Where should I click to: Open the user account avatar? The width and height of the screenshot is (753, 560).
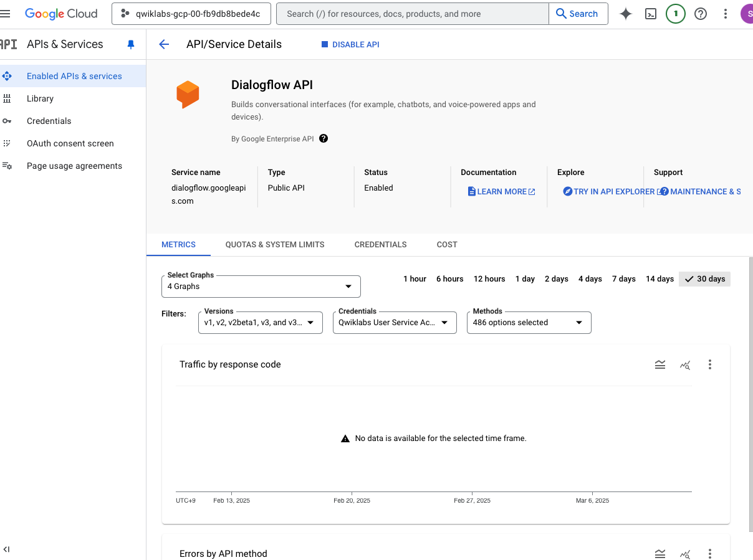click(747, 14)
